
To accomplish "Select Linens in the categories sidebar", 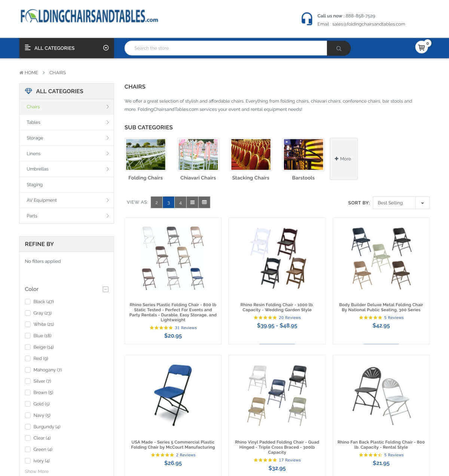I will coord(67,153).
